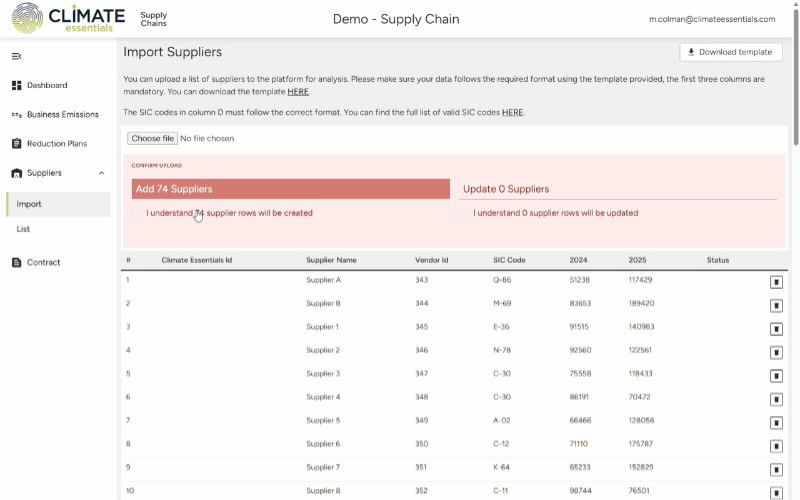Viewport: 800px width, 500px height.
Task: Open the valid SIC codes HERE link
Action: click(512, 112)
